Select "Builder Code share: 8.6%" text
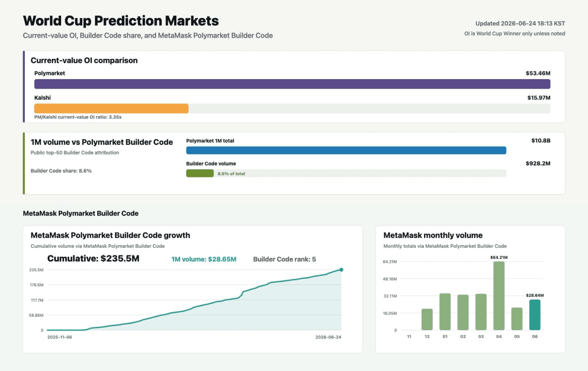This screenshot has height=371, width=588. [61, 171]
